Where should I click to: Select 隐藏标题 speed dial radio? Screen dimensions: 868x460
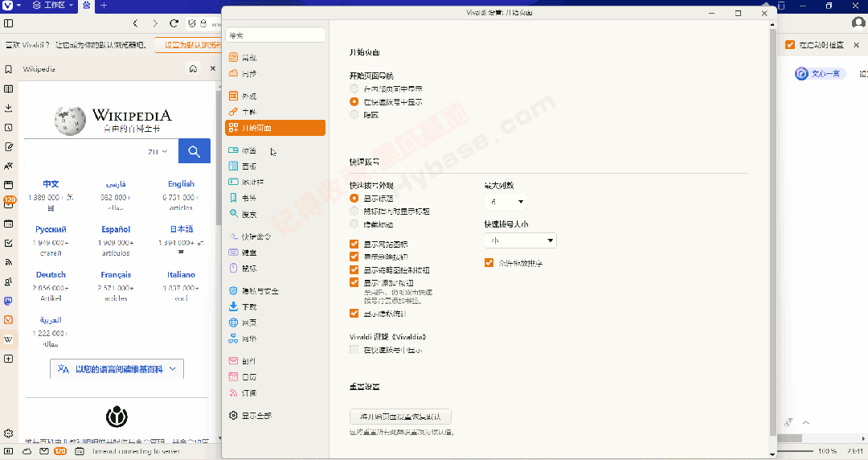pos(354,224)
